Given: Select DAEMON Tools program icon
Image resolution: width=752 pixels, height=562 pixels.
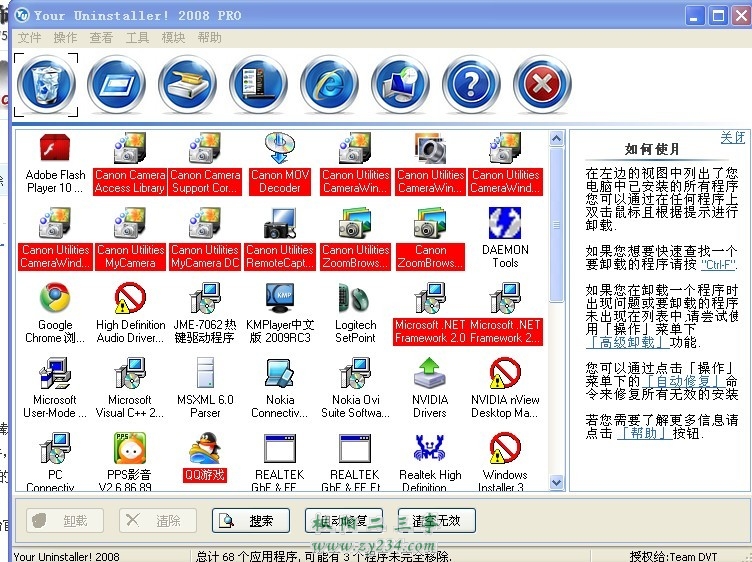Looking at the screenshot, I should pyautogui.click(x=505, y=238).
